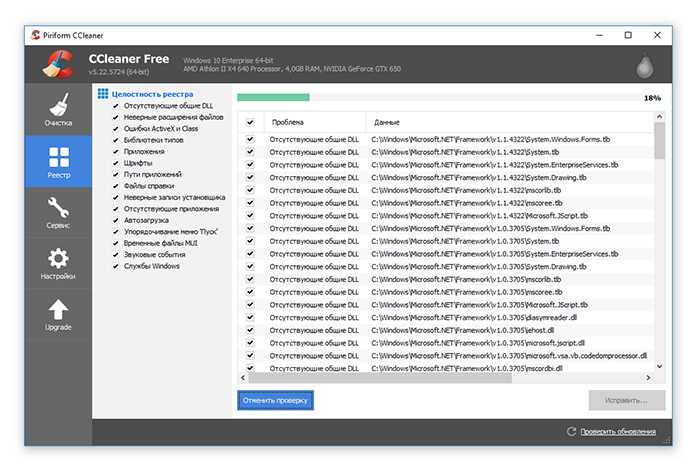Screen dimensions: 700x469
Task: Toggle Службы Windows option
Action: coord(116,266)
